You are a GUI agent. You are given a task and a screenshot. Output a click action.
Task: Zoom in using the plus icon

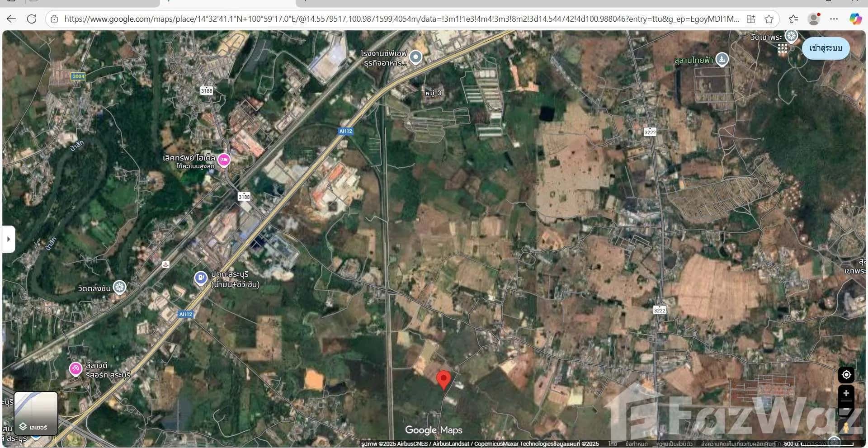click(846, 393)
